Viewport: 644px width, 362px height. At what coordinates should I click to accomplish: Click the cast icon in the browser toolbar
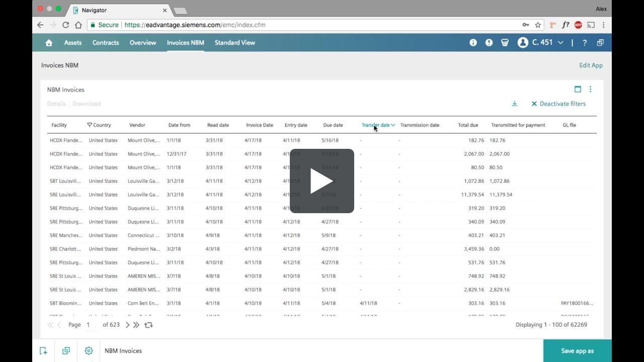click(591, 25)
